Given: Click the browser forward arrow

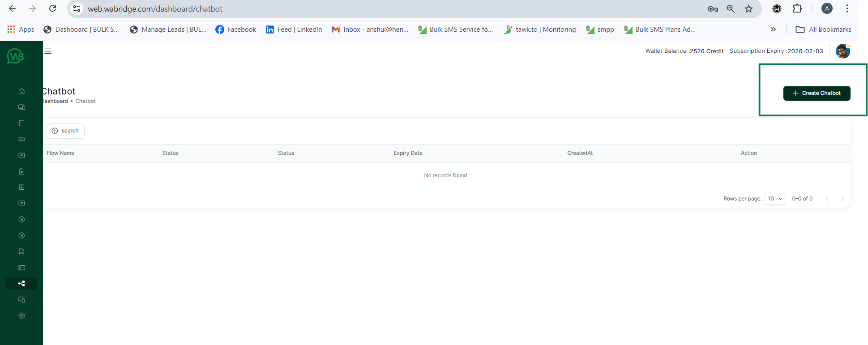Looking at the screenshot, I should pyautogui.click(x=32, y=9).
